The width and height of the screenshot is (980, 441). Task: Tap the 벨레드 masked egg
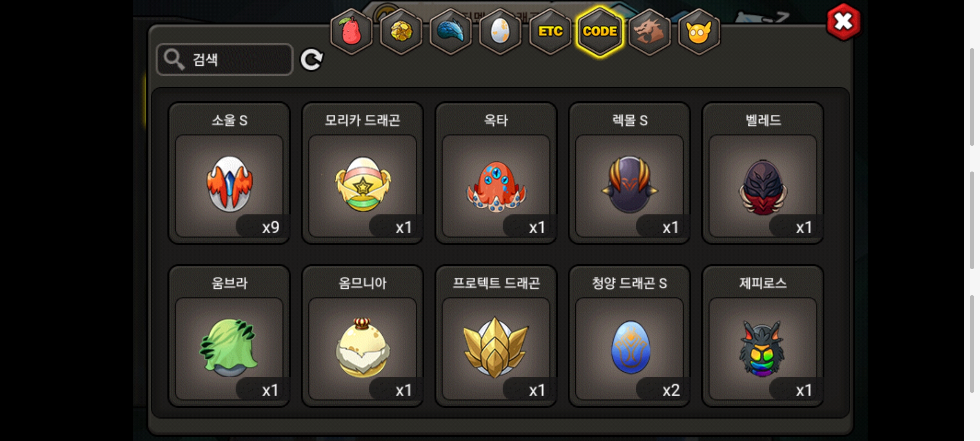point(763,173)
